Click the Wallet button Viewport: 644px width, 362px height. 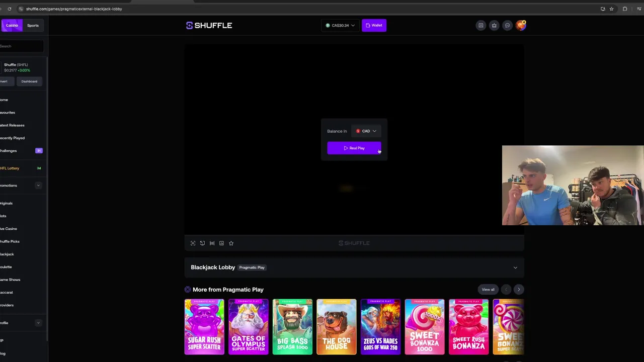[x=374, y=25]
